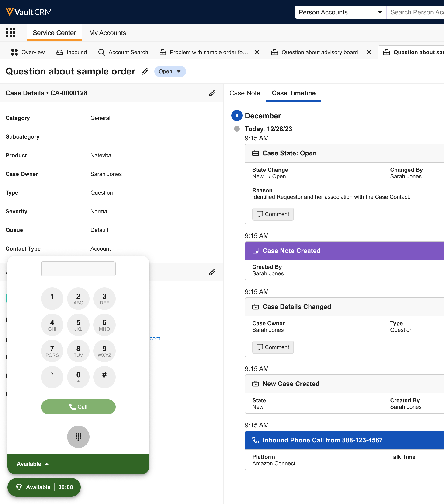Close the Question about advisory board tab
444x504 pixels.
coord(369,52)
